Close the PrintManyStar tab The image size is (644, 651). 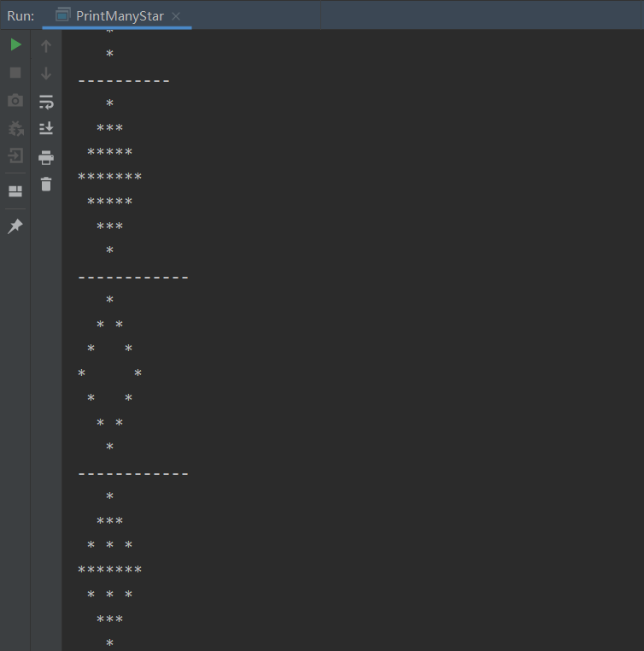176,16
